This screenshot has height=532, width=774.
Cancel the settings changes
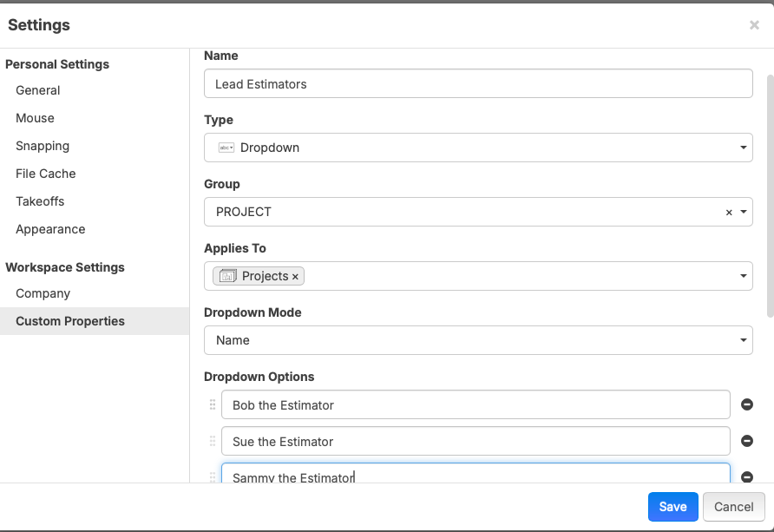click(x=733, y=507)
